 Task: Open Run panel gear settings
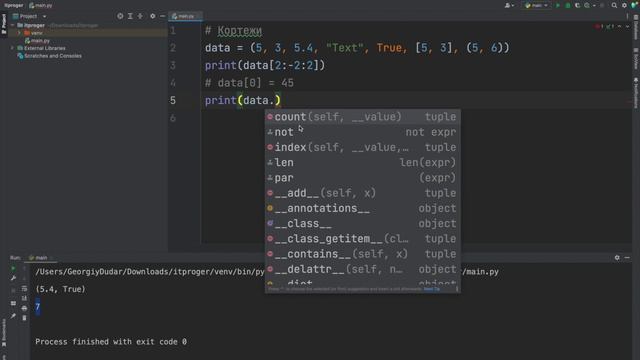(617, 258)
